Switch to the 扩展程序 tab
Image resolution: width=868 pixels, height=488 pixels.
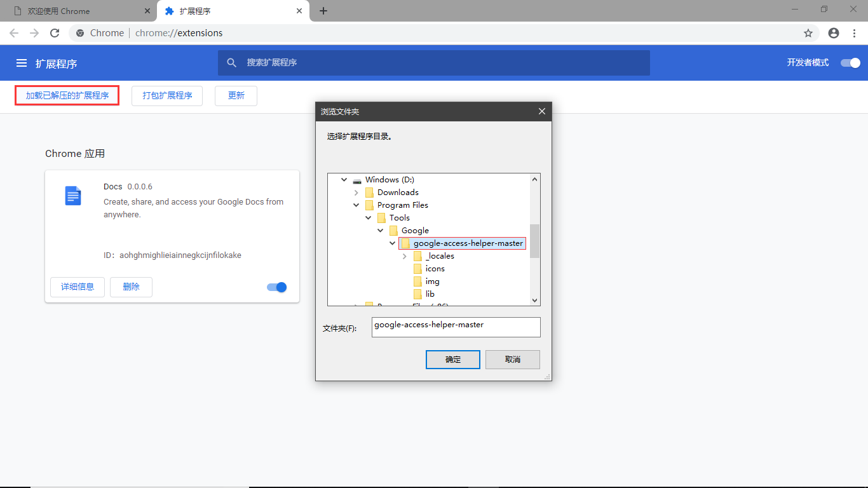click(232, 11)
